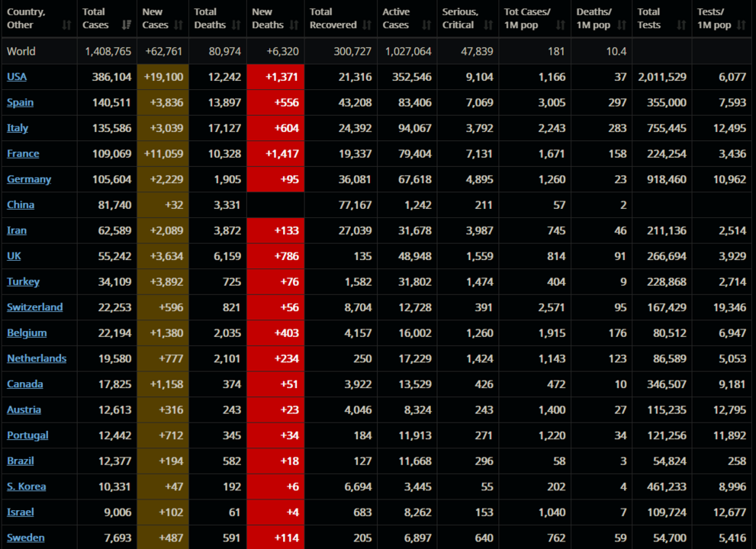Select Turkey new cases cell +3,892
The height and width of the screenshot is (549, 756).
click(x=163, y=281)
